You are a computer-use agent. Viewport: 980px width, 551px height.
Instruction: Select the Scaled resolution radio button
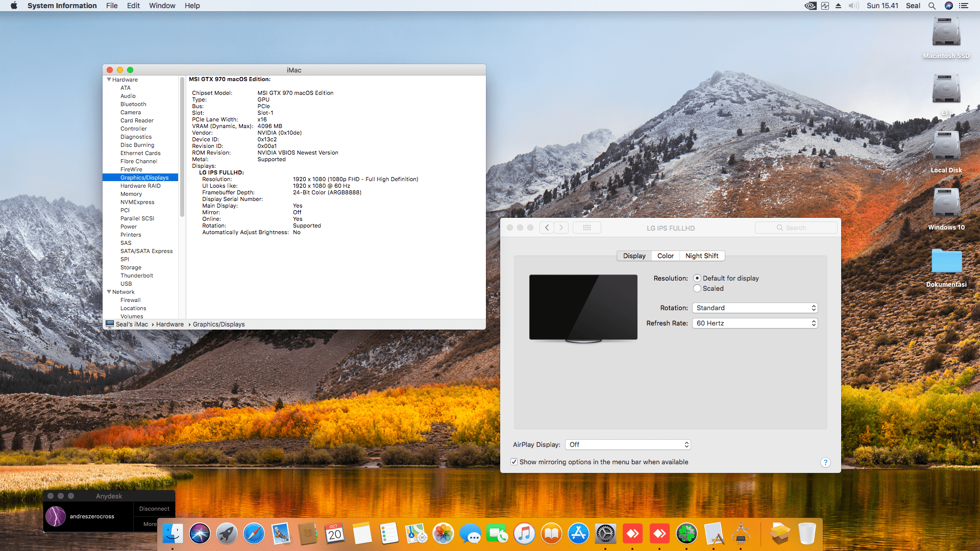697,288
